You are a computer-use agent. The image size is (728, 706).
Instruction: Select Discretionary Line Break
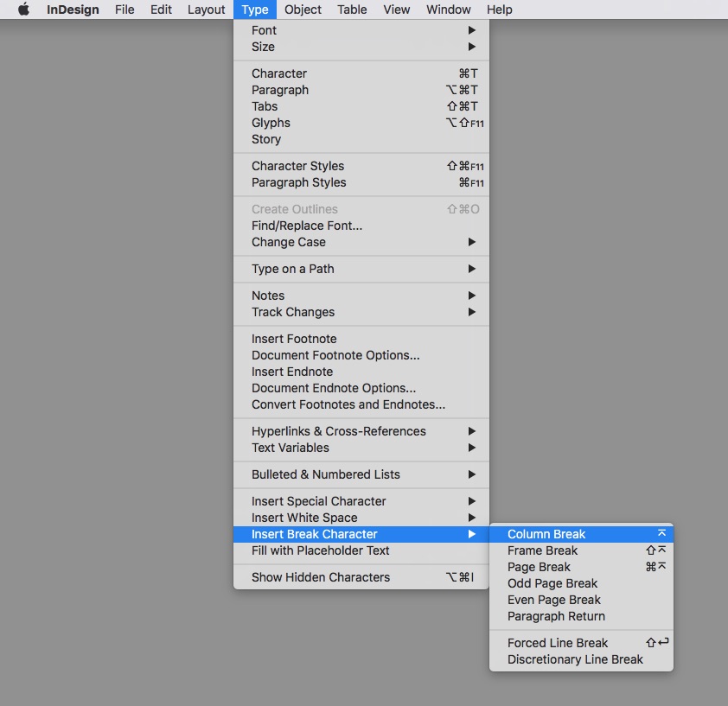(575, 659)
